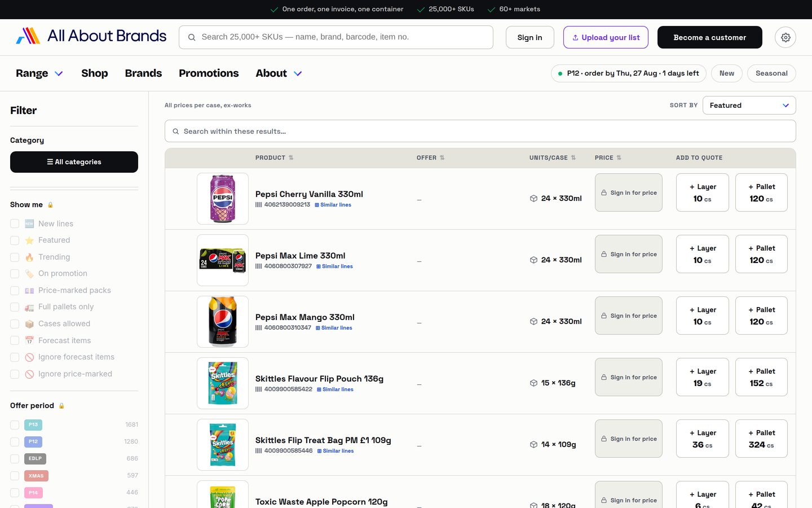The width and height of the screenshot is (812, 508).
Task: Sort by the Product column arrows
Action: [x=291, y=158]
